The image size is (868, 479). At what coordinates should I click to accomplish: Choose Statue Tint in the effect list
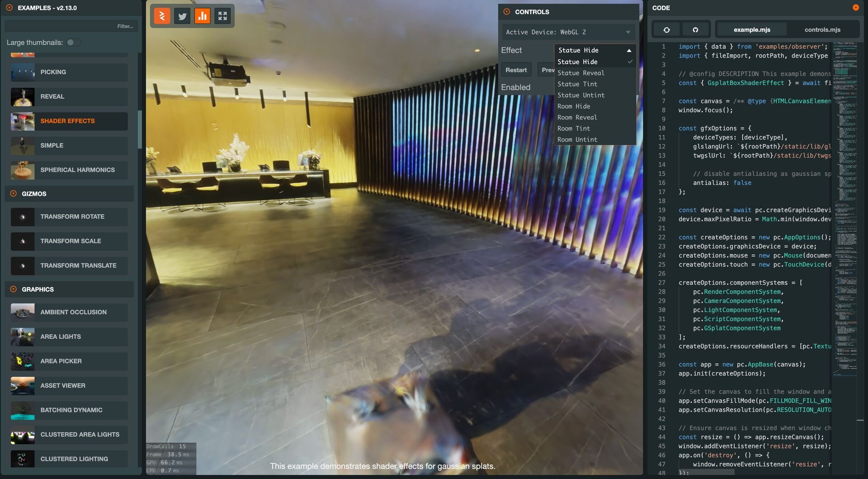(577, 84)
